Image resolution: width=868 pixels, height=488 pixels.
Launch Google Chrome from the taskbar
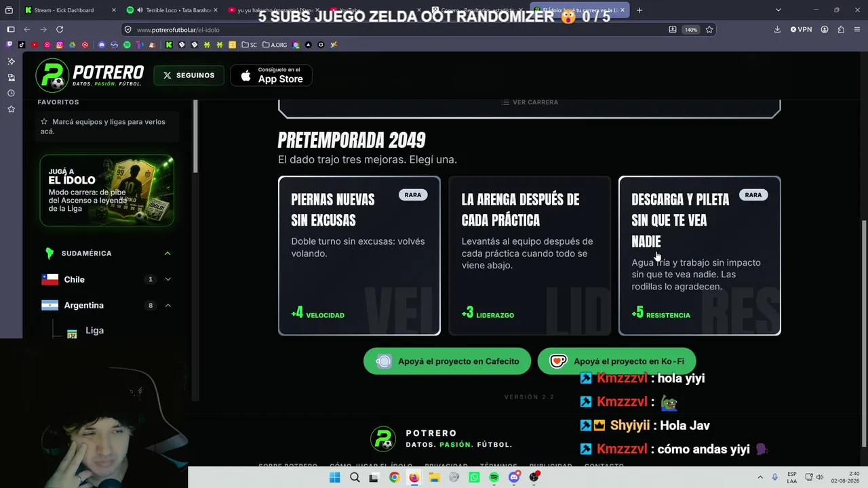coord(394,477)
